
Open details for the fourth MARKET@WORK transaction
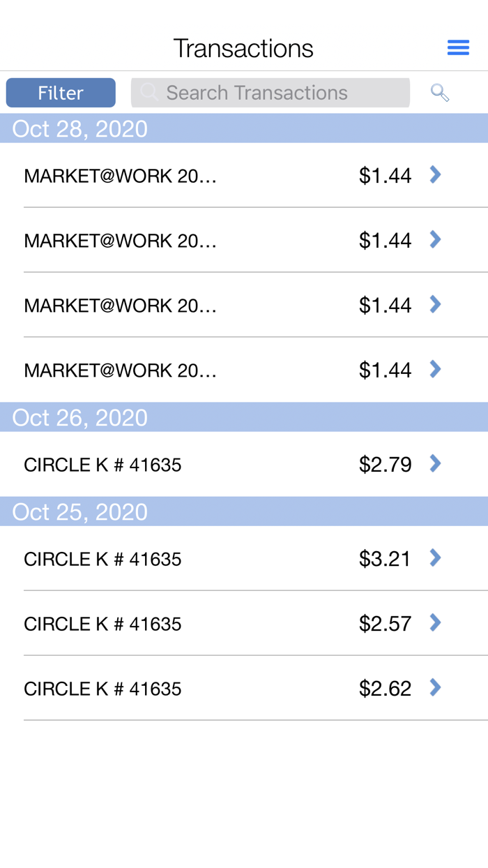coord(434,369)
